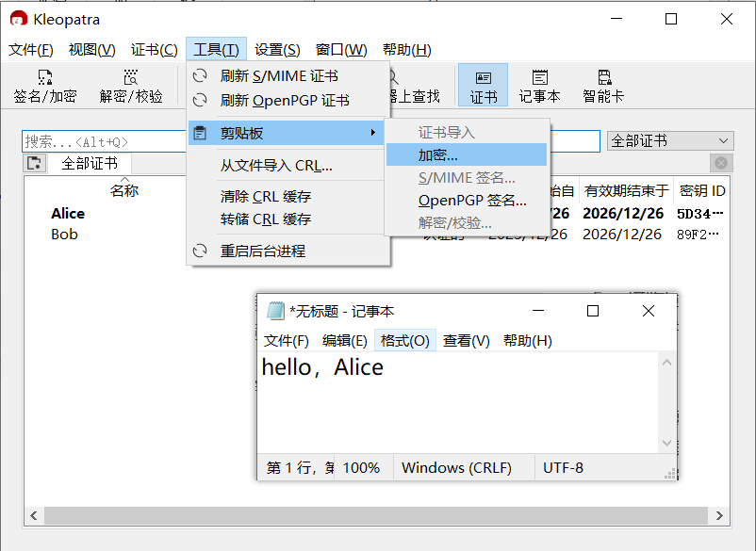This screenshot has height=551, width=756.
Task: Click the 有效期结束于 column header
Action: [626, 190]
